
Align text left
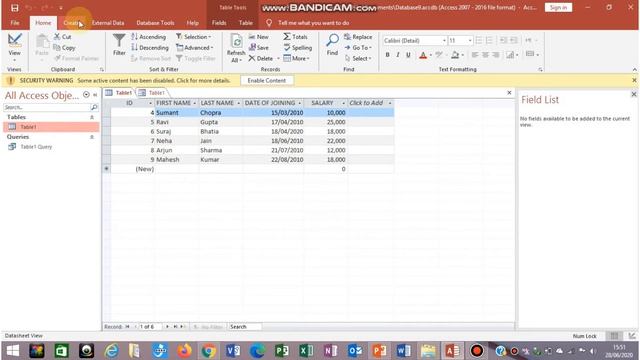(x=475, y=55)
